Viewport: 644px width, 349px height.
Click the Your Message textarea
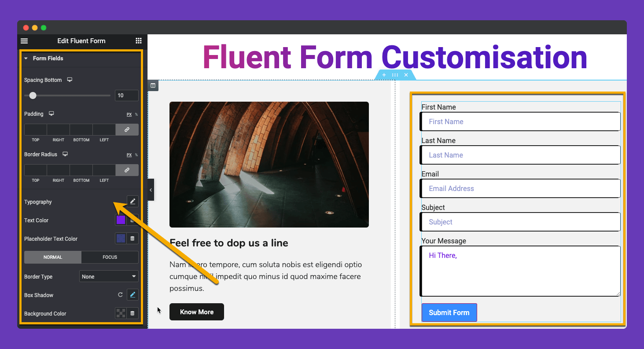(x=520, y=271)
